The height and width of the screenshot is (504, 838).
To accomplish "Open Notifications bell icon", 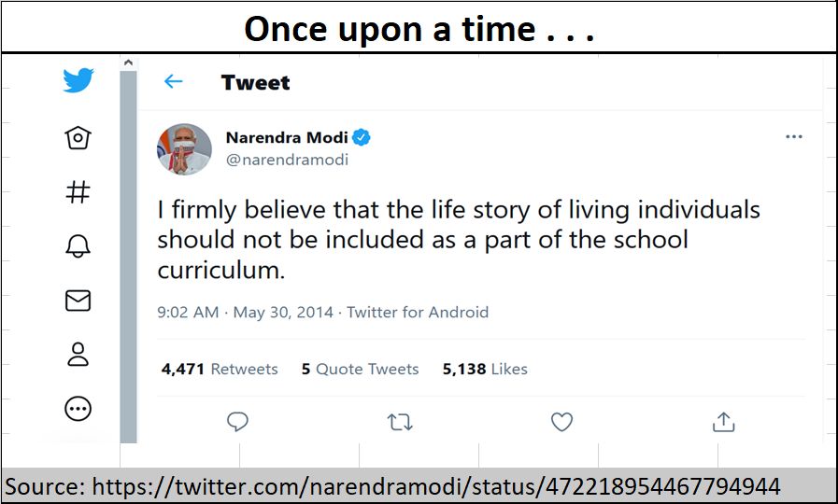I will coord(78,246).
